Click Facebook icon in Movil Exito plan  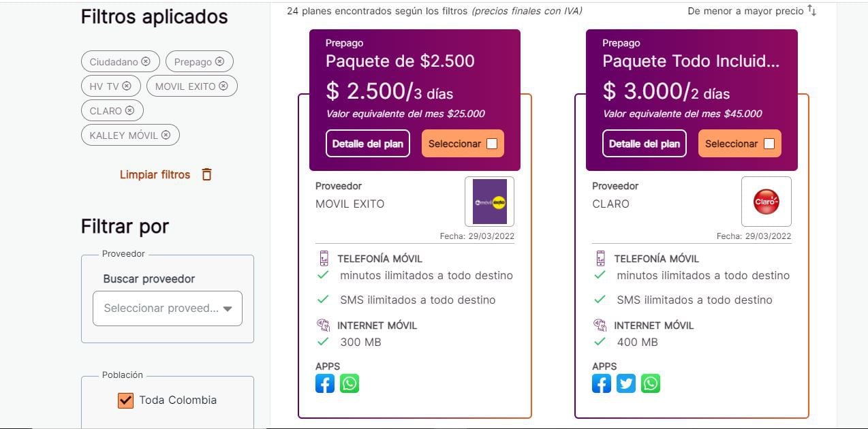(x=325, y=384)
